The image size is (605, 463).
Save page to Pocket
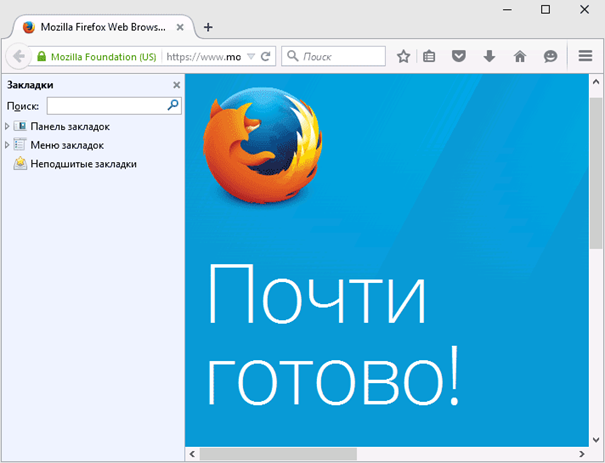459,56
